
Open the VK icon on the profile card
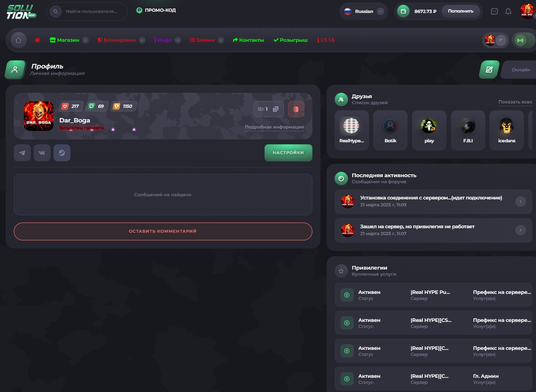point(42,153)
